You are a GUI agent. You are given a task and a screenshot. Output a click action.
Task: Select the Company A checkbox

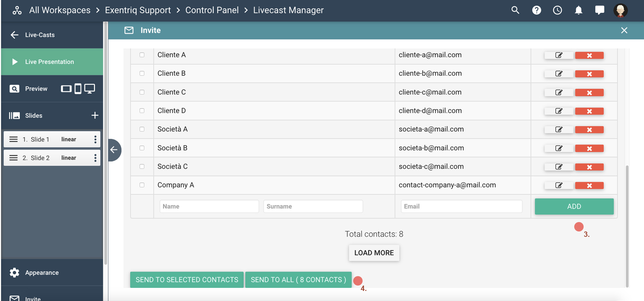point(142,185)
